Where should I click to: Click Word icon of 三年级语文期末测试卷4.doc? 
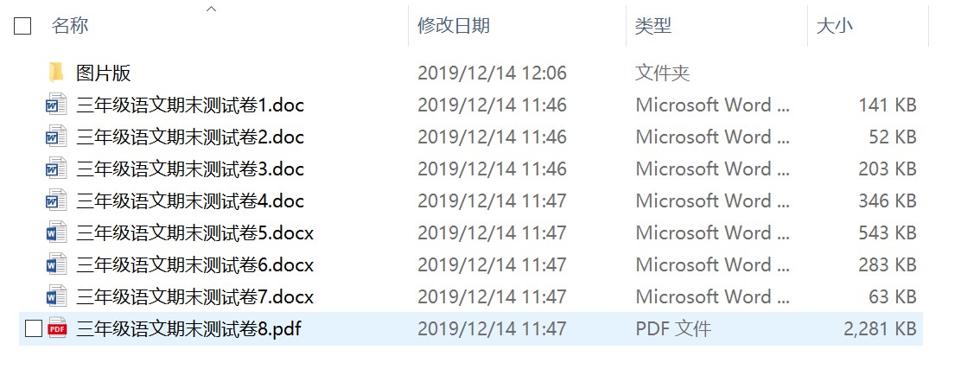(x=56, y=200)
